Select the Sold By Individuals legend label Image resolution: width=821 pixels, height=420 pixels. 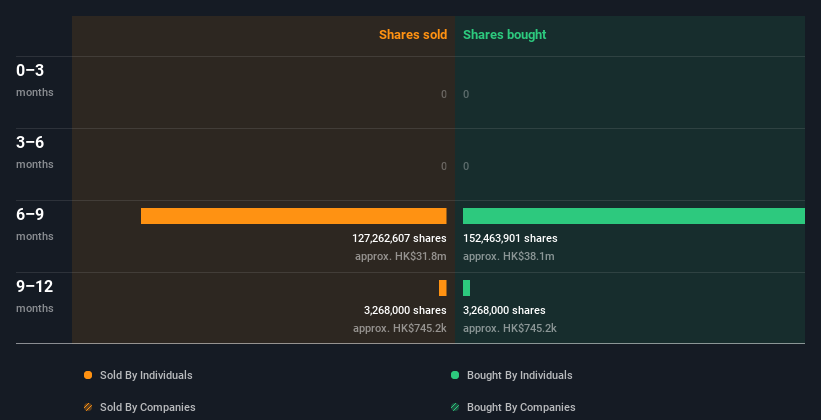[146, 375]
